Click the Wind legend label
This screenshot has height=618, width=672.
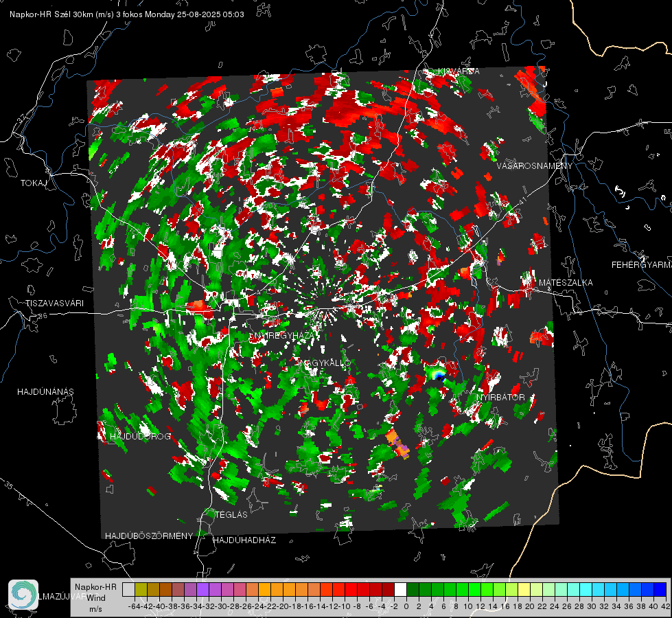[96, 598]
